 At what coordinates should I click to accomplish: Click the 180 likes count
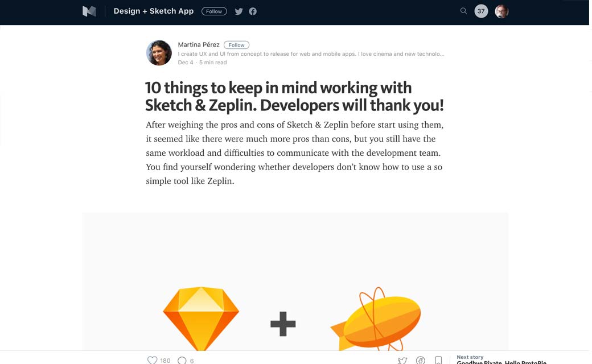tap(165, 361)
